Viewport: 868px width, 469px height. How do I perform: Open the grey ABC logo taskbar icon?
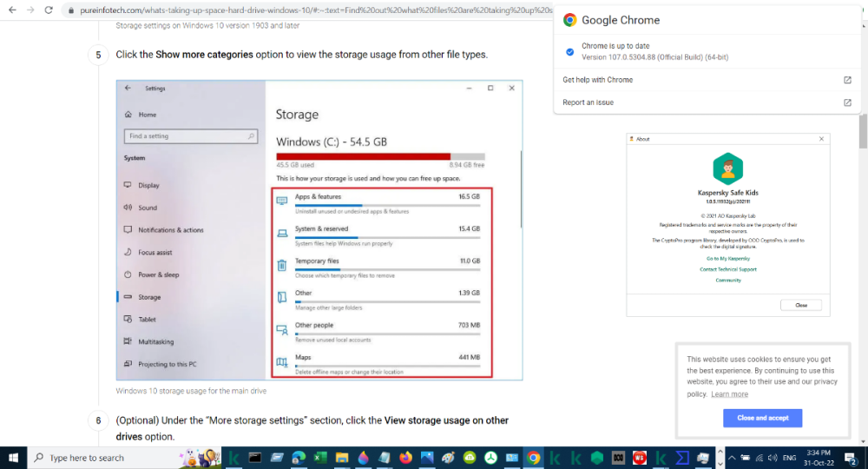618,458
